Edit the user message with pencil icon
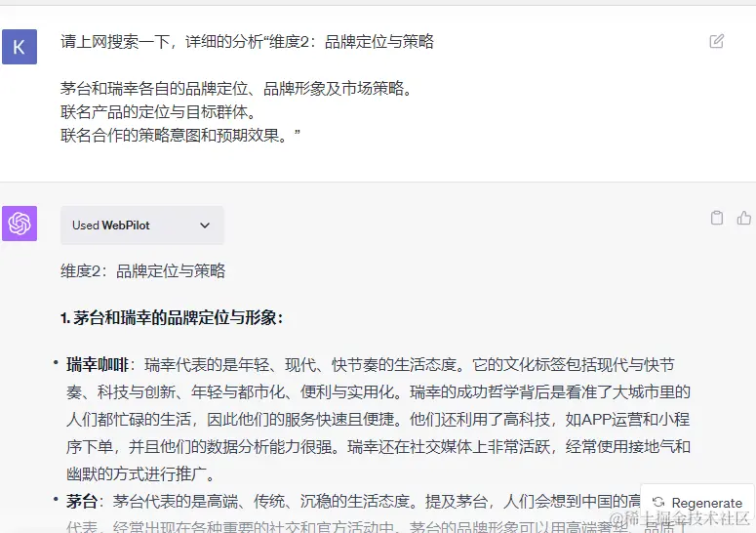 [716, 41]
